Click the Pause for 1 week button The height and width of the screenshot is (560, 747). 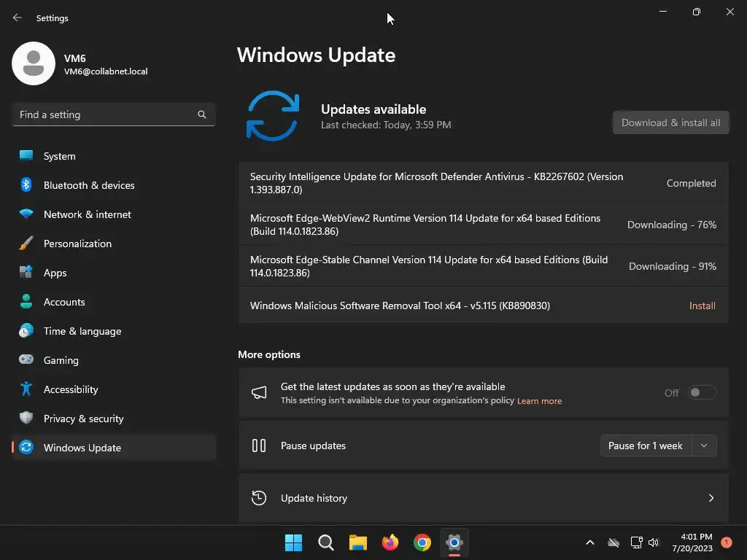coord(645,446)
